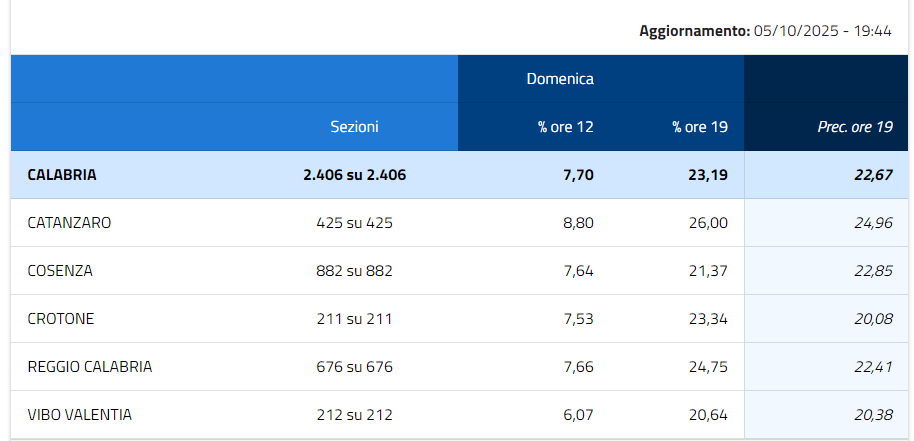Click the Domenica header cell
The image size is (914, 441).
click(x=560, y=78)
